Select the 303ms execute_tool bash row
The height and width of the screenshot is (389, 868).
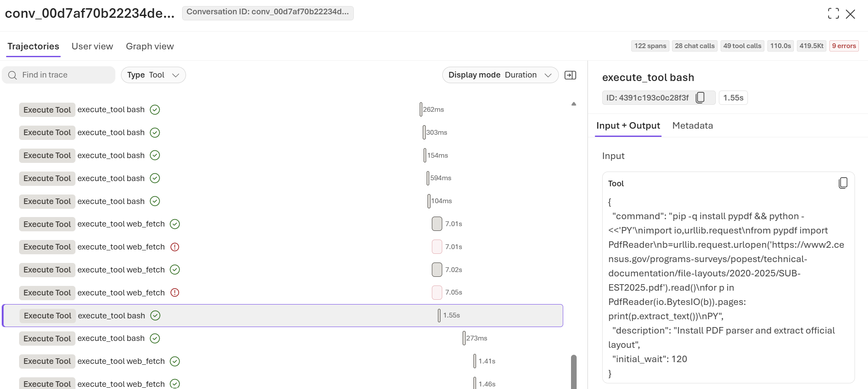coord(282,133)
